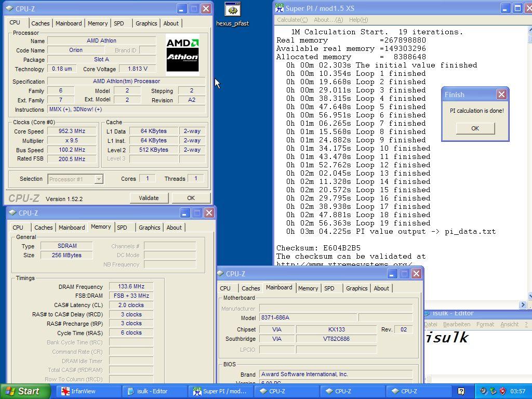Open Calculate menu in Super PI
This screenshot has height=399, width=532.
[x=292, y=20]
